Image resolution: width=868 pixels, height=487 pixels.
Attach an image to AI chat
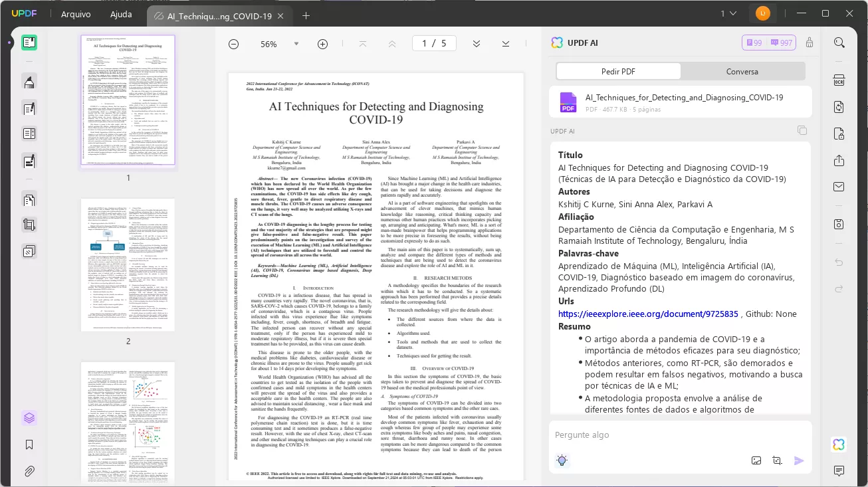point(756,460)
